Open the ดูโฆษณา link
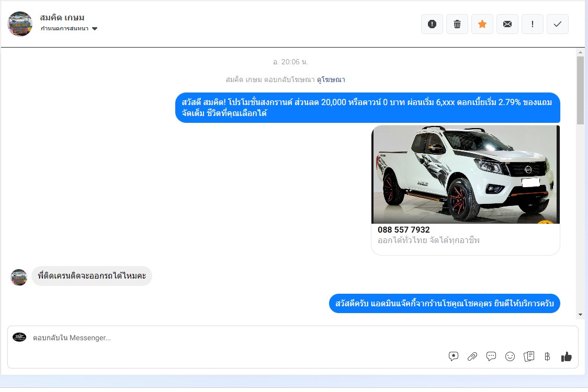This screenshot has width=588, height=392. 331,79
